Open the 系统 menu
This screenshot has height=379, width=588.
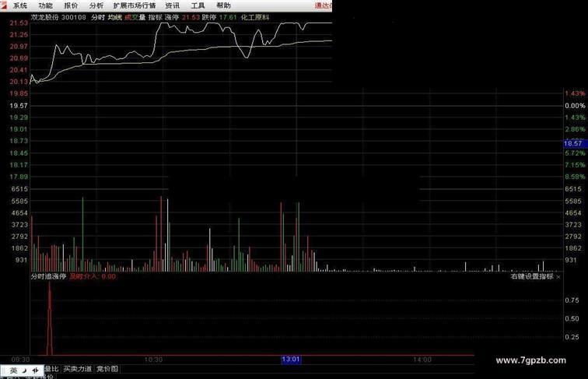pos(20,5)
